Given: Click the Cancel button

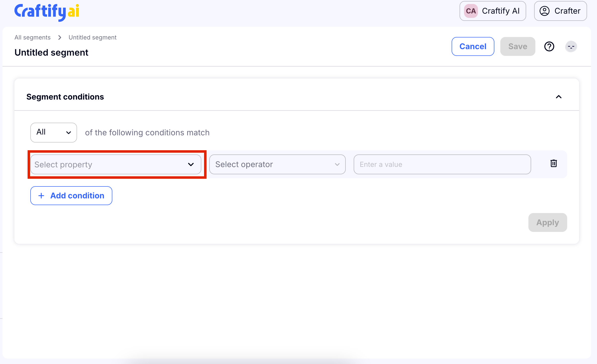Looking at the screenshot, I should pyautogui.click(x=473, y=46).
